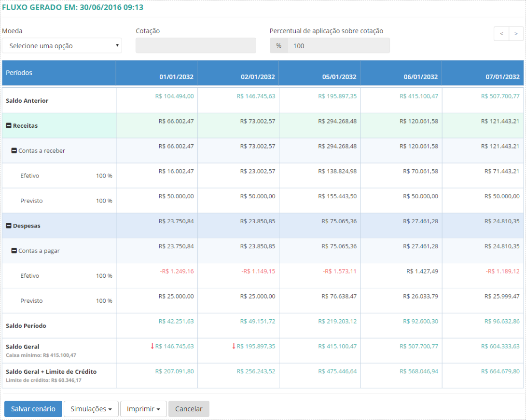Collapse the Receitas row

[x=9, y=125]
